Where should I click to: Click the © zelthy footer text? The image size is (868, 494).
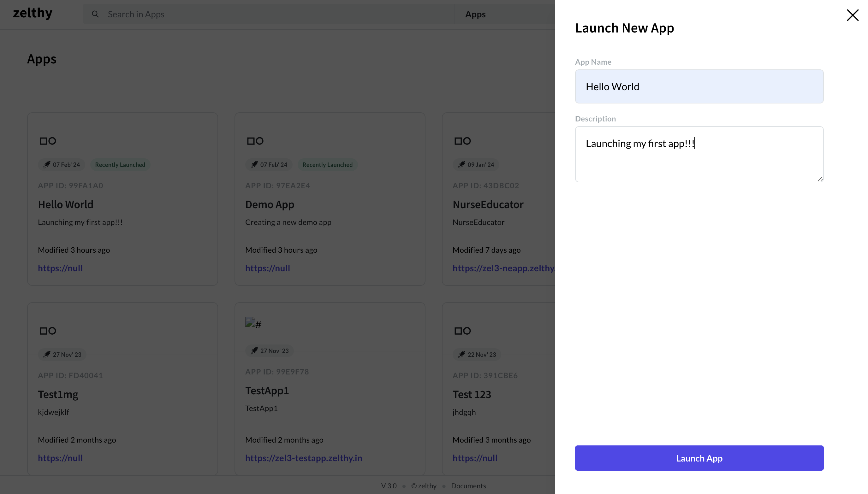click(424, 486)
